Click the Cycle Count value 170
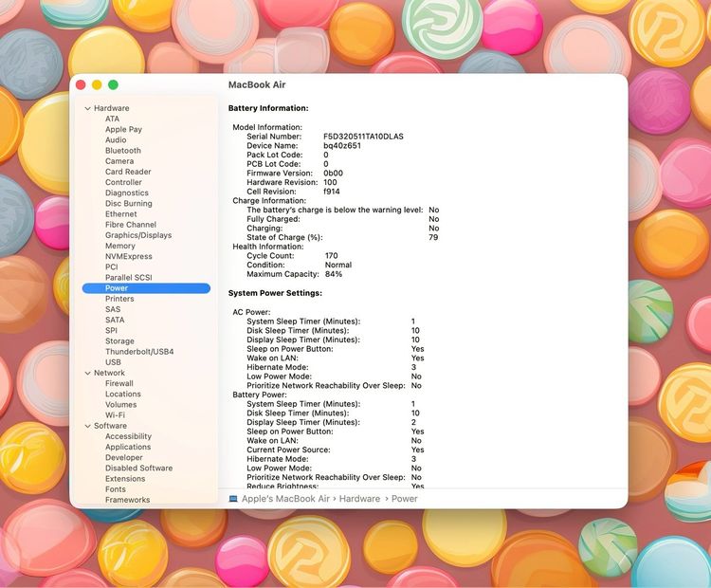711x588 pixels. click(x=332, y=256)
